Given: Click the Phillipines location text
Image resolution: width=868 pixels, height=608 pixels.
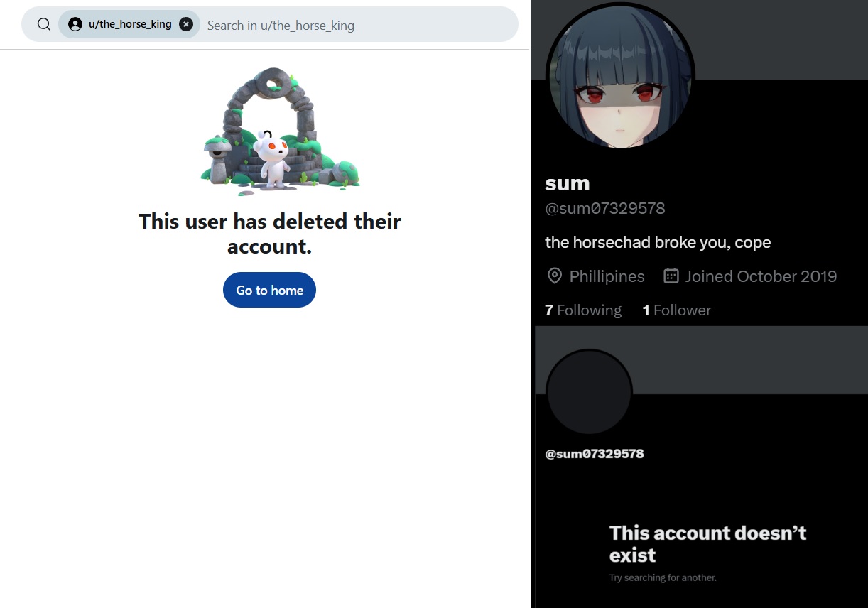Looking at the screenshot, I should click(607, 276).
